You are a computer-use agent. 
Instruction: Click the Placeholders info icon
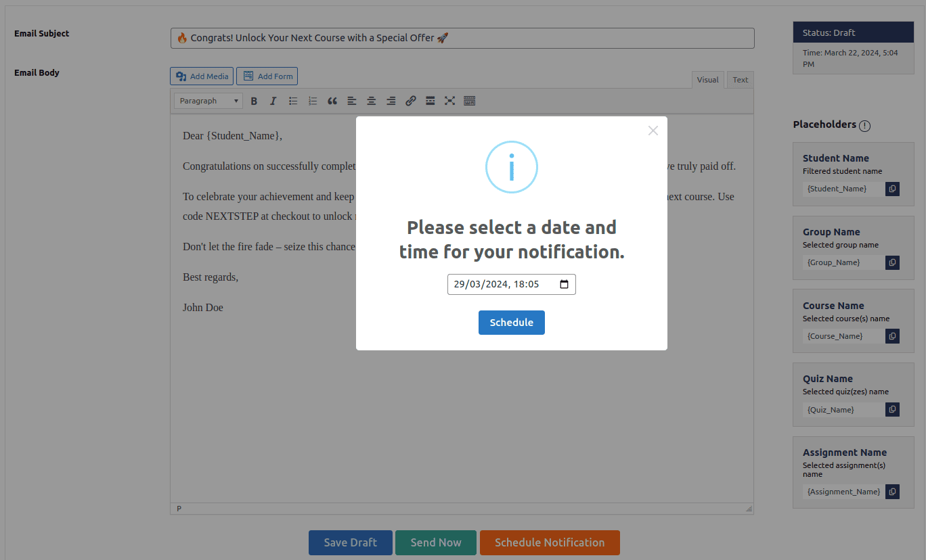[x=864, y=125]
